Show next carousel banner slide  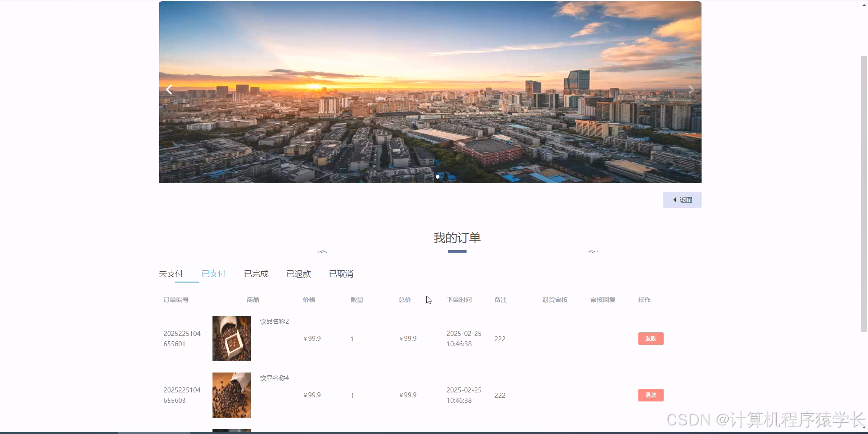691,90
